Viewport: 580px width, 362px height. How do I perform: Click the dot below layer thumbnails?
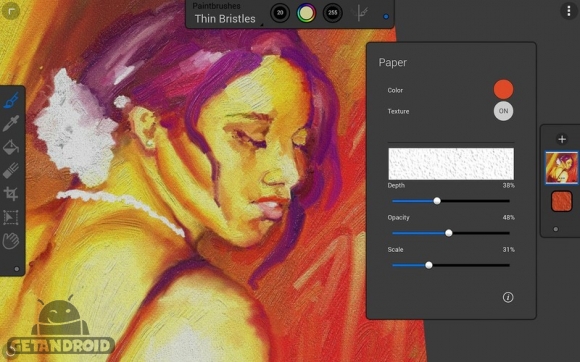(556, 229)
